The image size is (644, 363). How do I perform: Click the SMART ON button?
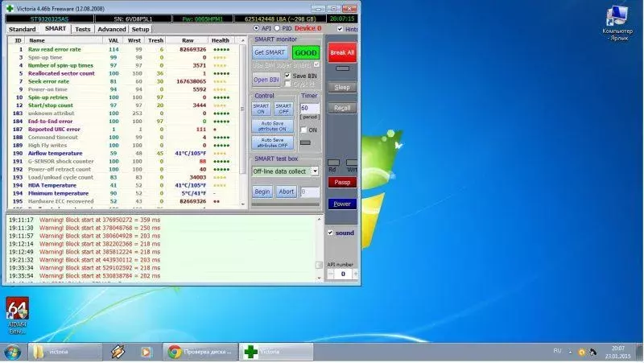pos(261,109)
